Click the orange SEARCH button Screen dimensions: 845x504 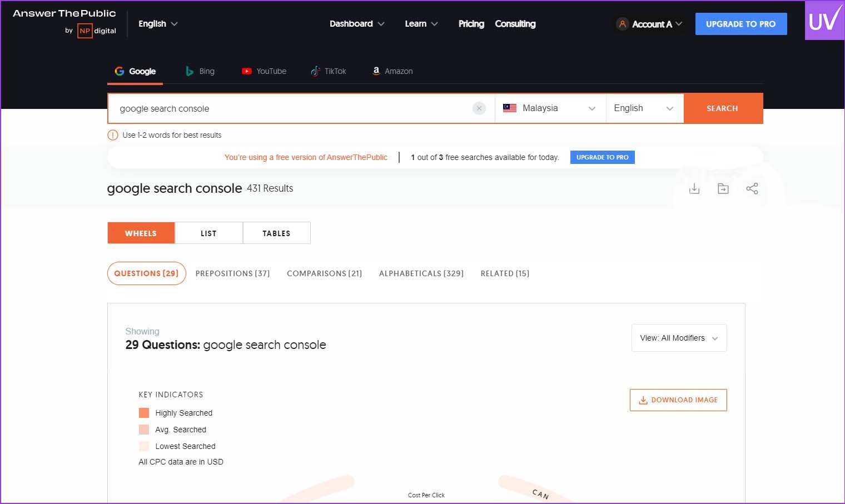pos(723,108)
